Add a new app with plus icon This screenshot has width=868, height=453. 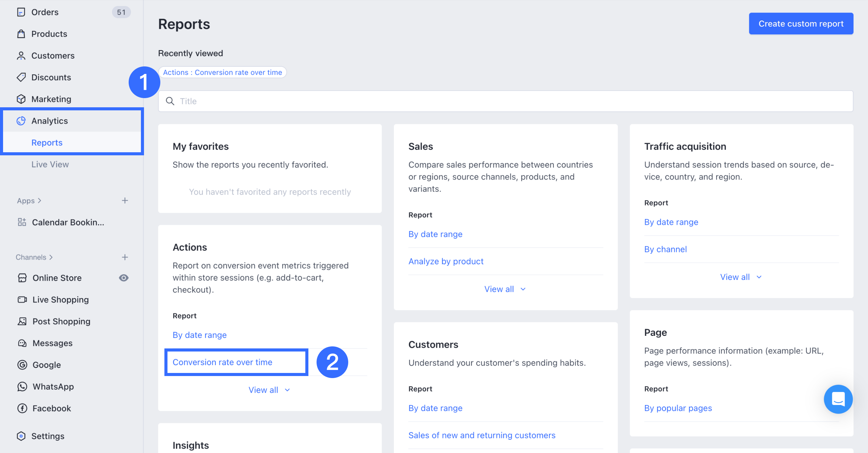[x=125, y=201]
